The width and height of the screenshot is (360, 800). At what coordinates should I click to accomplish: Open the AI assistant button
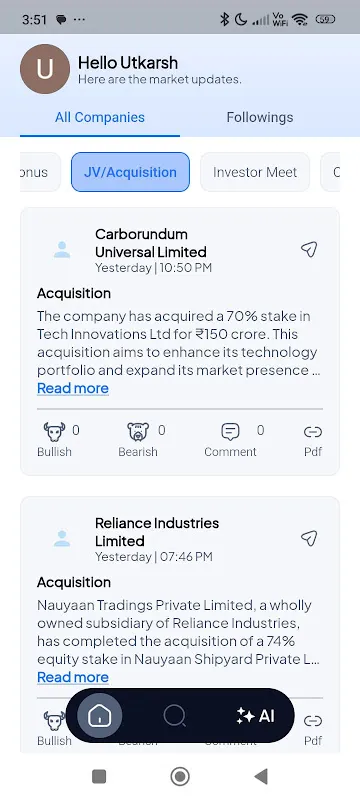click(x=255, y=716)
